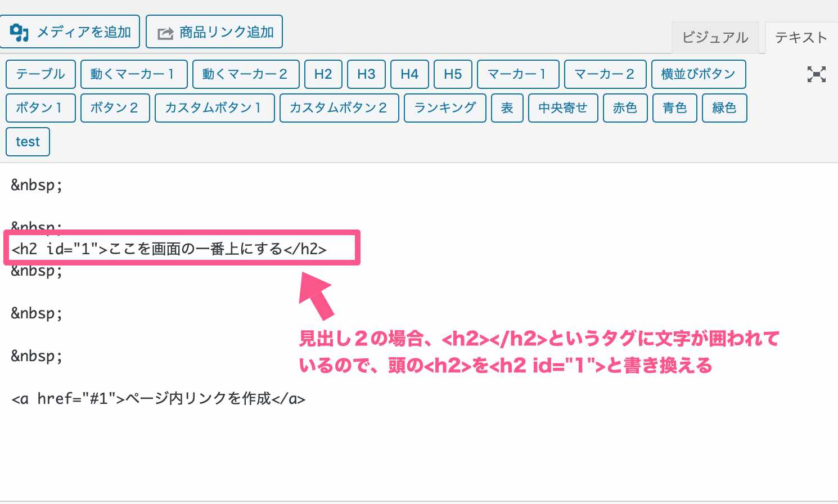Screen dimensions: 838x504
Task: Apply 緑色 green text color
Action: [724, 108]
